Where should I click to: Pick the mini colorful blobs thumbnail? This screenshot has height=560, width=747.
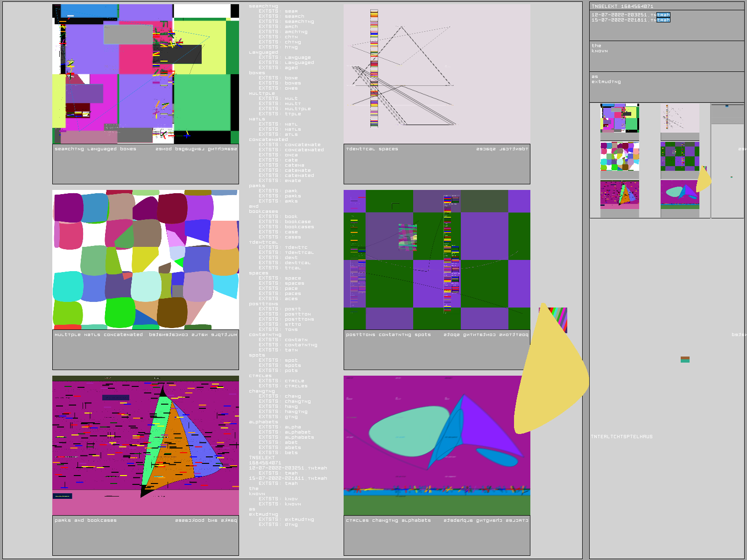(x=620, y=156)
